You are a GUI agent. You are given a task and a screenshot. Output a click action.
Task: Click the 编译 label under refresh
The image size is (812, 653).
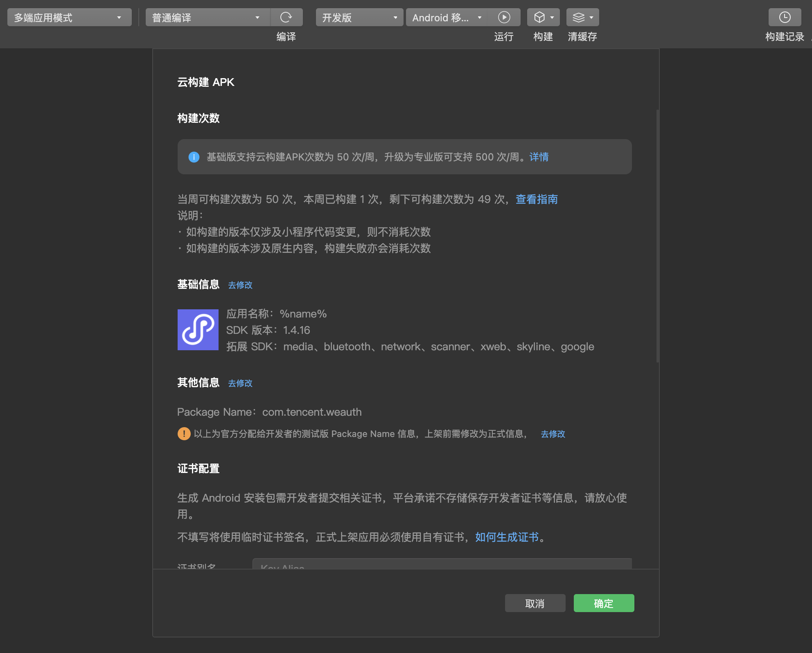coord(286,37)
